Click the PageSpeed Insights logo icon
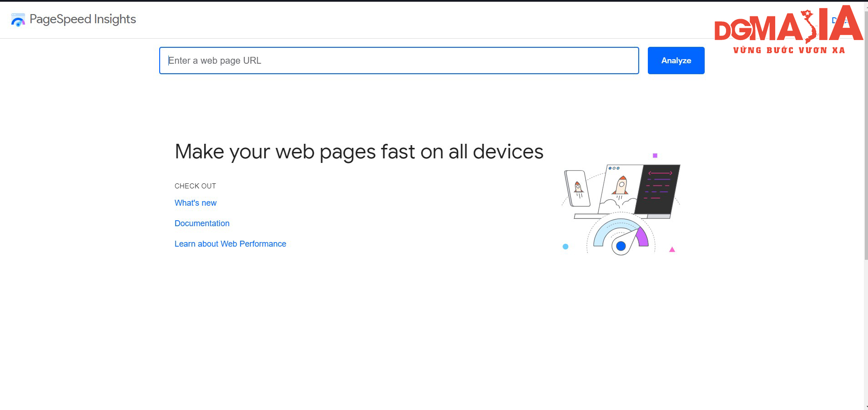The width and height of the screenshot is (868, 410). (x=18, y=20)
